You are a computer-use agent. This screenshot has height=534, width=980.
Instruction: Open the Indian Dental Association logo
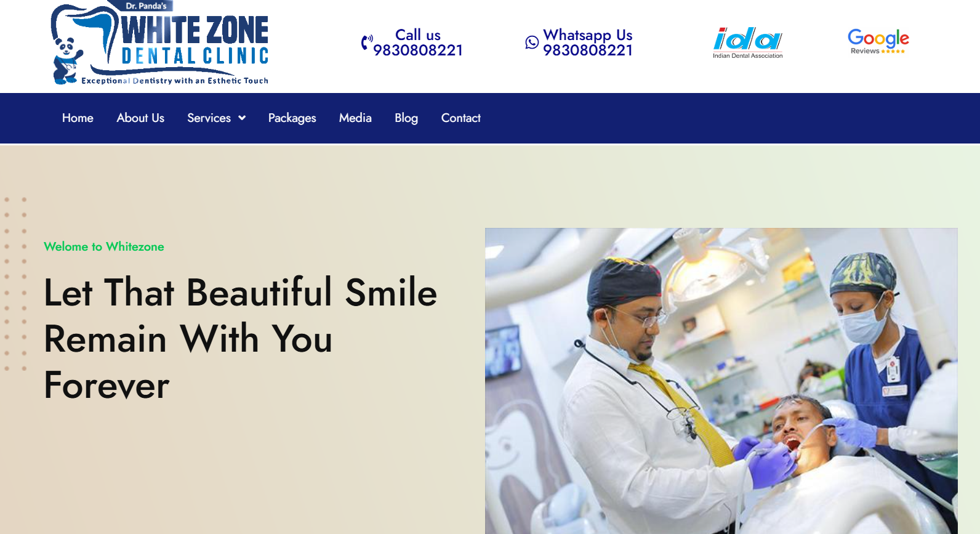(x=748, y=42)
